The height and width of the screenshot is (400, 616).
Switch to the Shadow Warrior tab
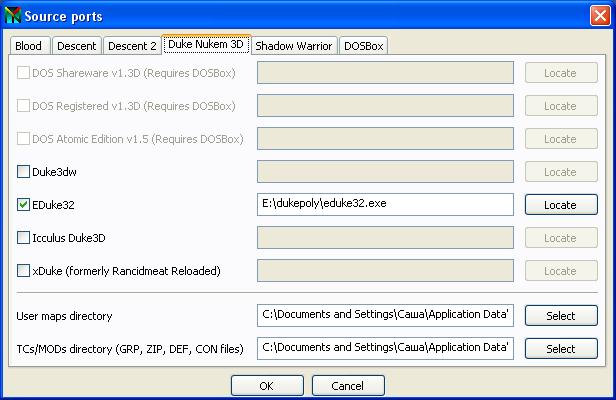[x=294, y=46]
